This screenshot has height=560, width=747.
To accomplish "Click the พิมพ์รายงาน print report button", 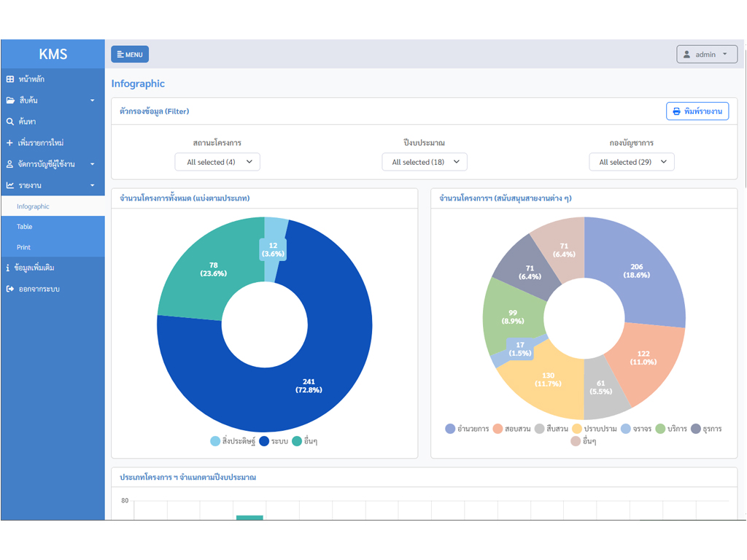I will coord(697,112).
